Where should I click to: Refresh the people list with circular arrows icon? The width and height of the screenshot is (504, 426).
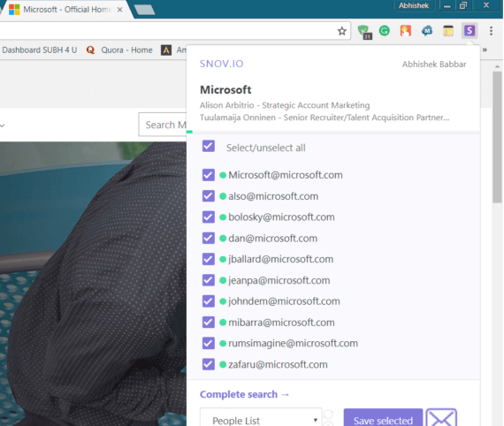click(x=328, y=415)
